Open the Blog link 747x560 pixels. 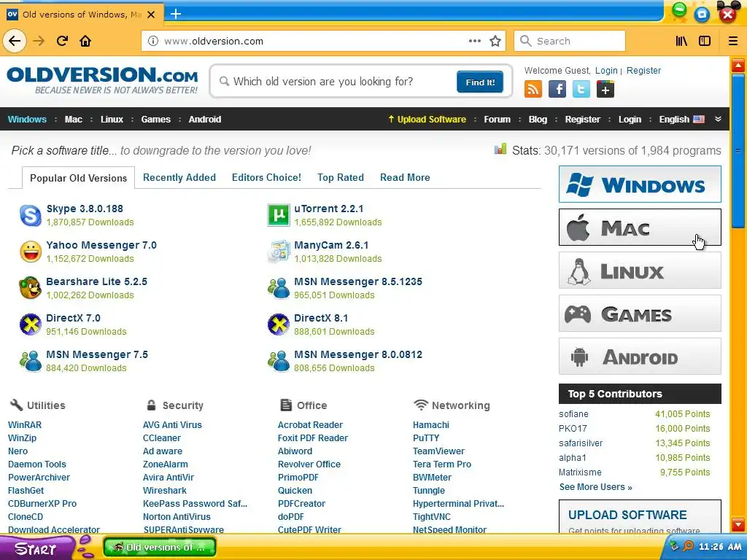[x=538, y=119]
